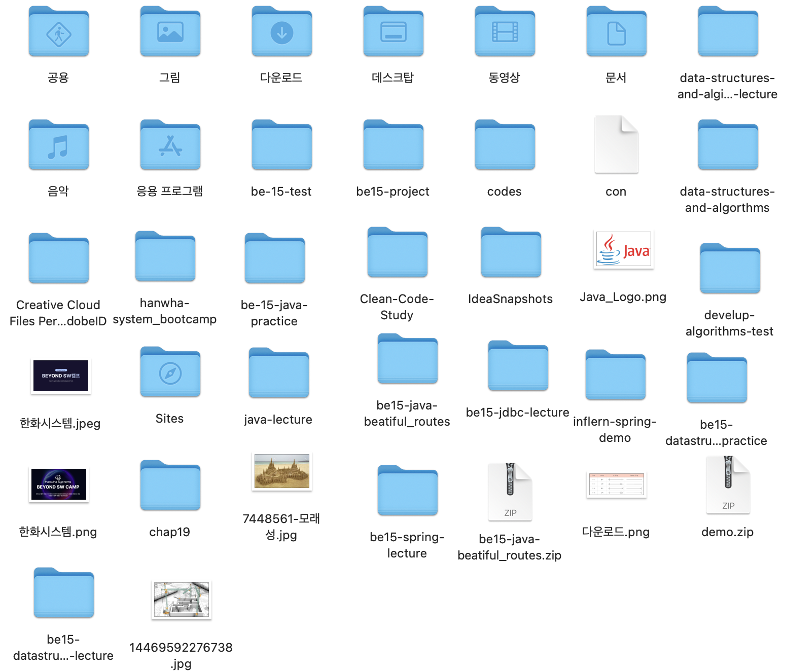Select the blank file named con
Image resolution: width=786 pixels, height=672 pixels.
coord(617,144)
